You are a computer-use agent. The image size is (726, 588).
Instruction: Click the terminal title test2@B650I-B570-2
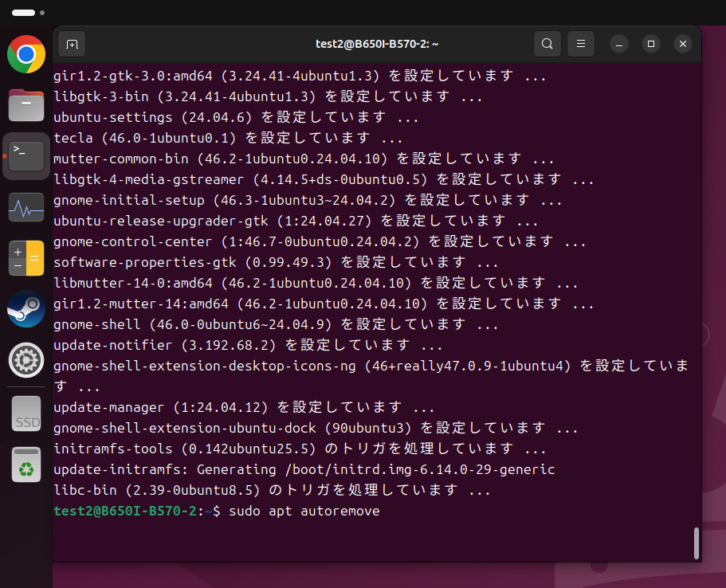[377, 44]
